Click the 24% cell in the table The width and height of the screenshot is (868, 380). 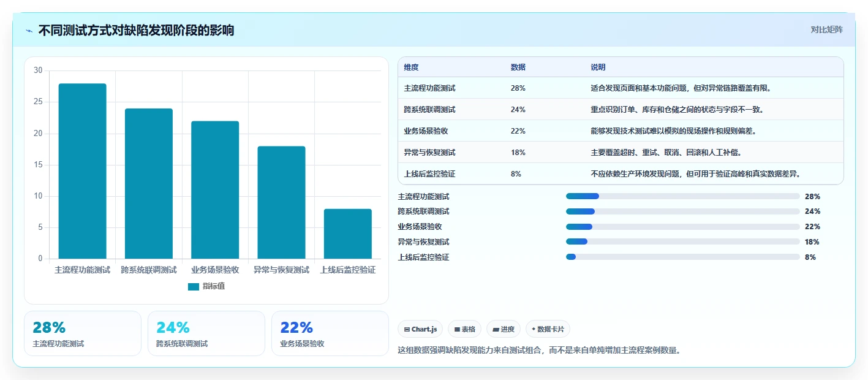[x=518, y=110]
